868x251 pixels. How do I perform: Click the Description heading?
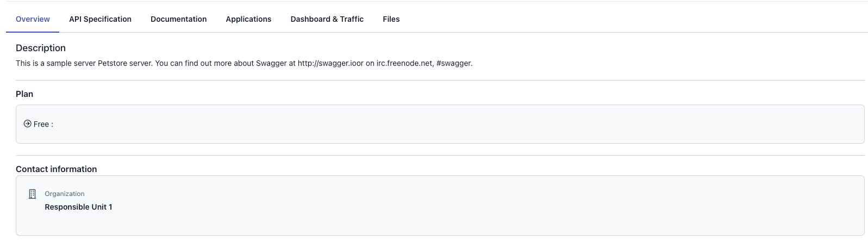pos(41,48)
